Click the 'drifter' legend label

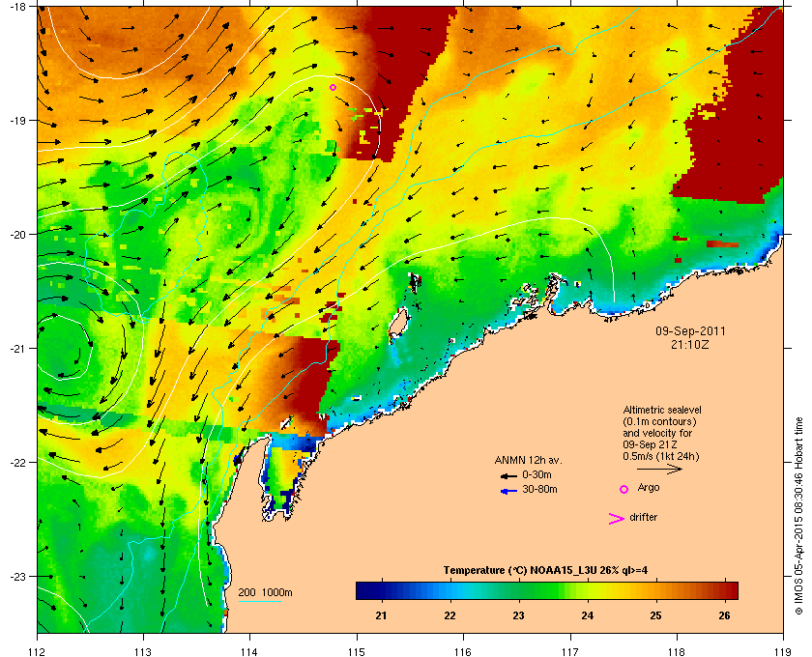coord(643,517)
